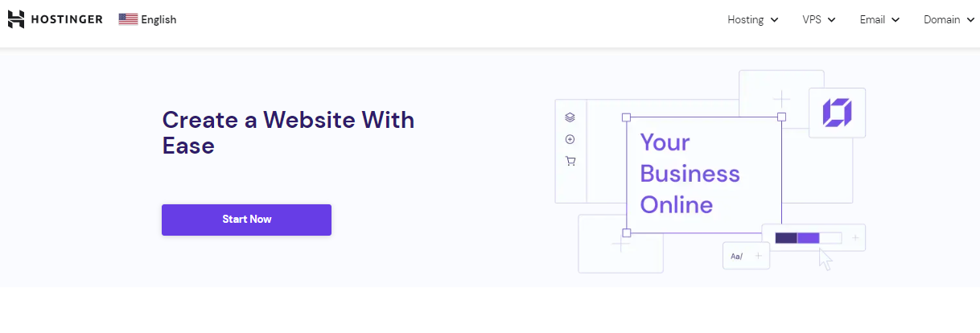This screenshot has width=980, height=333.
Task: Click the mouse cursor arrow graphic
Action: click(826, 259)
